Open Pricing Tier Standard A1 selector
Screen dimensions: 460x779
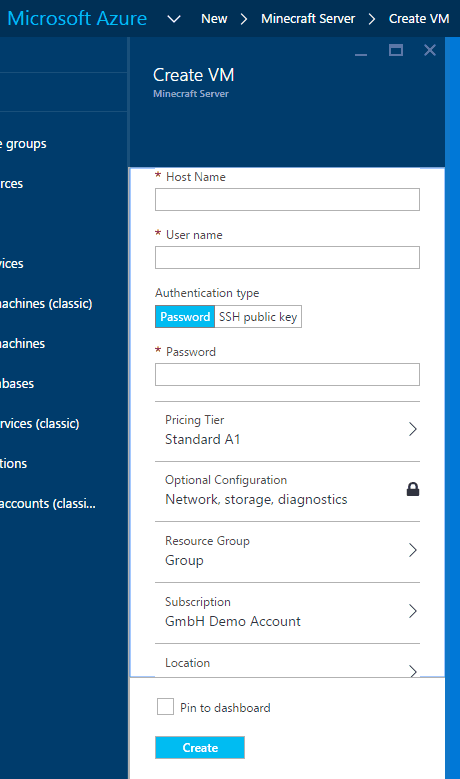coord(287,430)
